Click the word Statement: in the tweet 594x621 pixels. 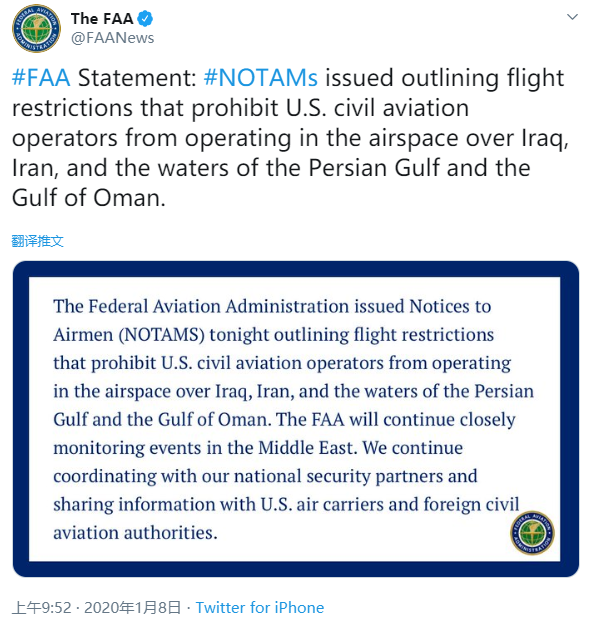point(137,78)
